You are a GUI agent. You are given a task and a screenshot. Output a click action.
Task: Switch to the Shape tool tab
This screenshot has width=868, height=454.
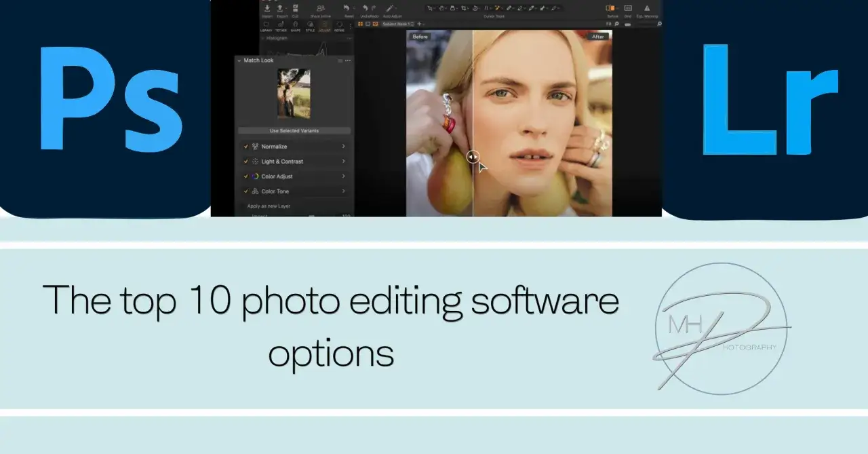point(296,26)
